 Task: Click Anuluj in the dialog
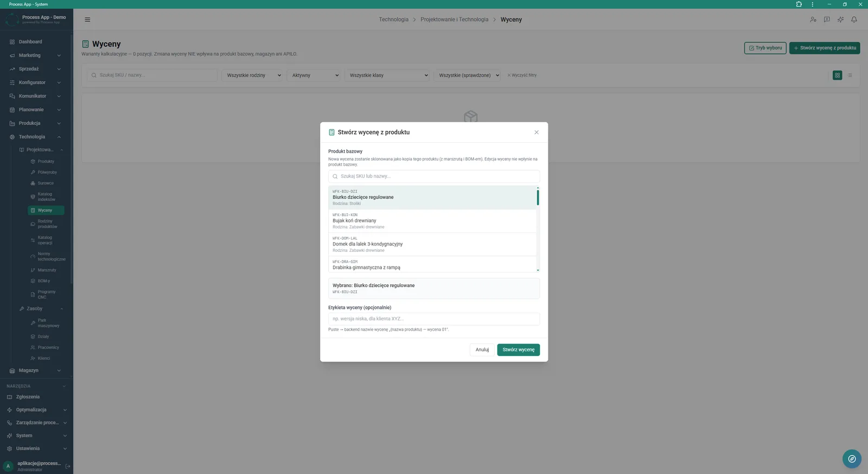(482, 350)
